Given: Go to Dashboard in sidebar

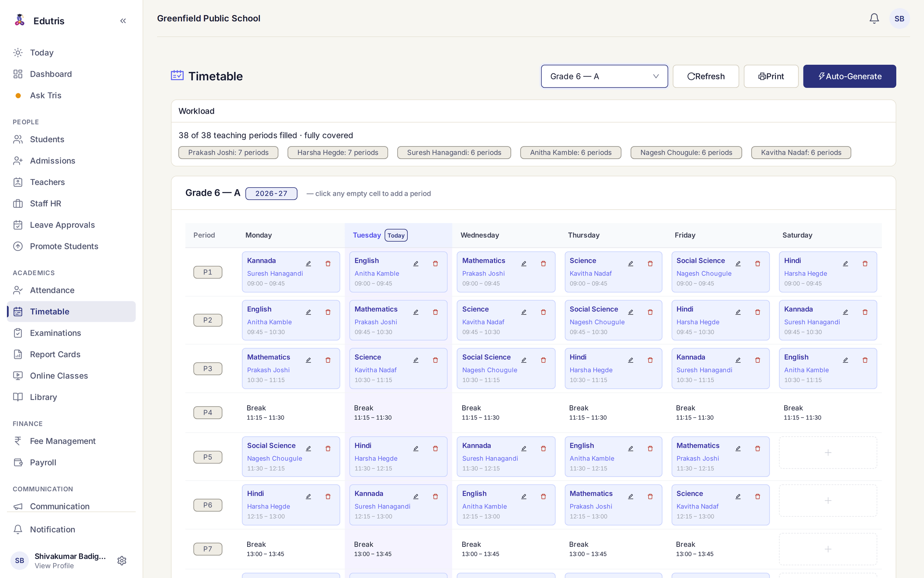Looking at the screenshot, I should click(72, 74).
